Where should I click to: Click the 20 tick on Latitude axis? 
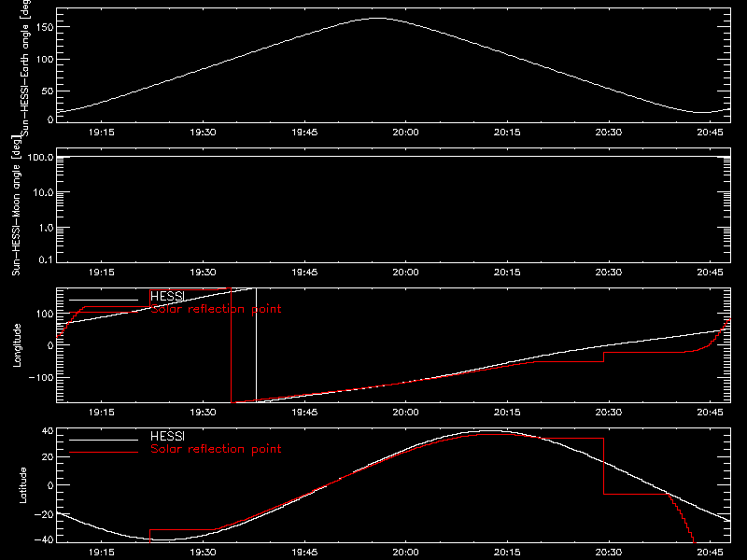click(x=48, y=457)
